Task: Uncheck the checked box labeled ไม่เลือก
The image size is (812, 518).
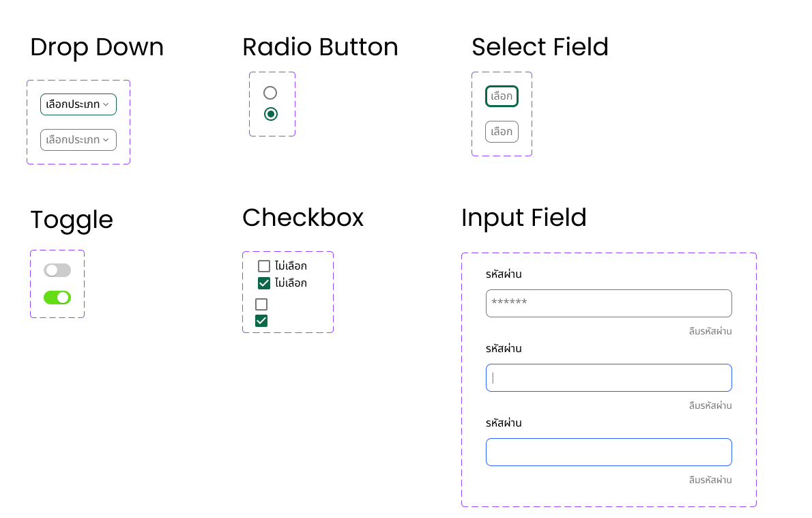Action: click(x=264, y=283)
